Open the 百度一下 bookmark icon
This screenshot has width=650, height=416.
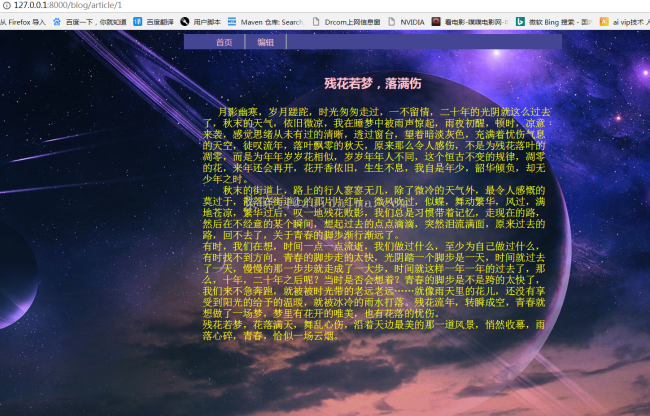pyautogui.click(x=57, y=21)
